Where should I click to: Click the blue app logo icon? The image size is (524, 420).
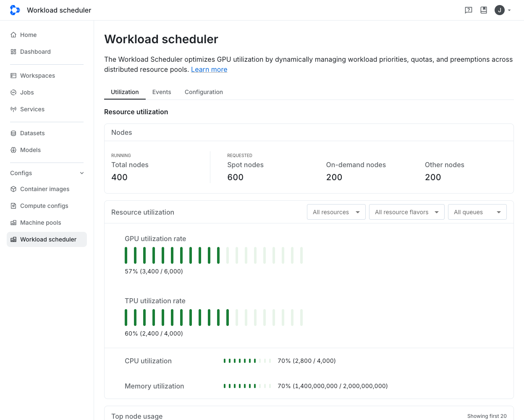point(15,10)
